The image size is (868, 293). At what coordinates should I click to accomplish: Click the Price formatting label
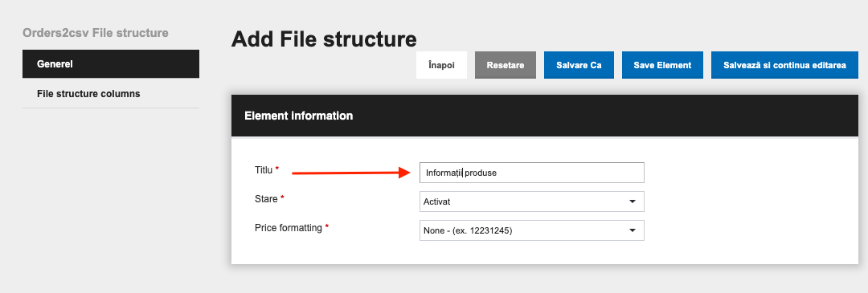click(x=289, y=228)
